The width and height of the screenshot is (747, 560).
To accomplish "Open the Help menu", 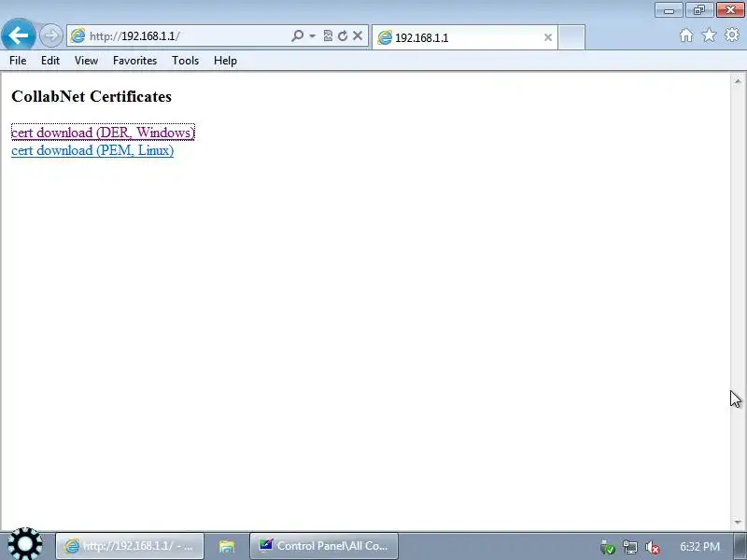I will pos(225,61).
